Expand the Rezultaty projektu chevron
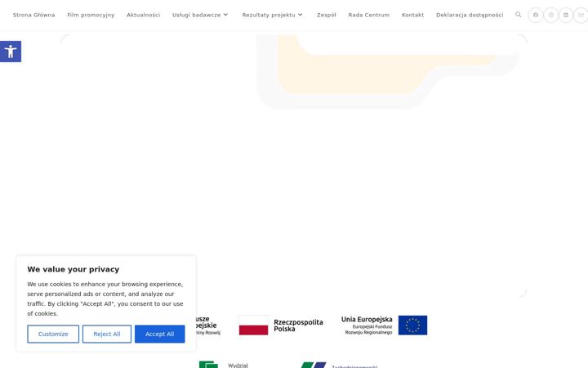Viewport: 588px width, 368px height. (300, 15)
